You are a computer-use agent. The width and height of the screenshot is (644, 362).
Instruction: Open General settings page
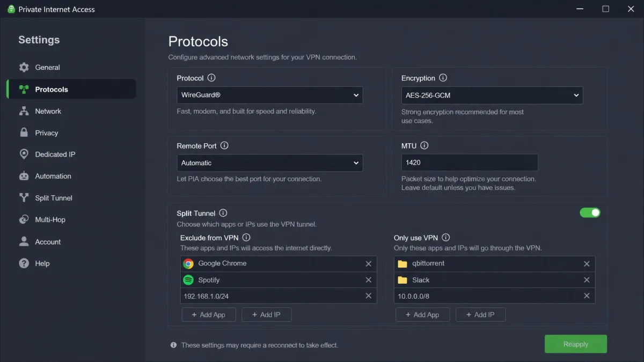coord(71,68)
